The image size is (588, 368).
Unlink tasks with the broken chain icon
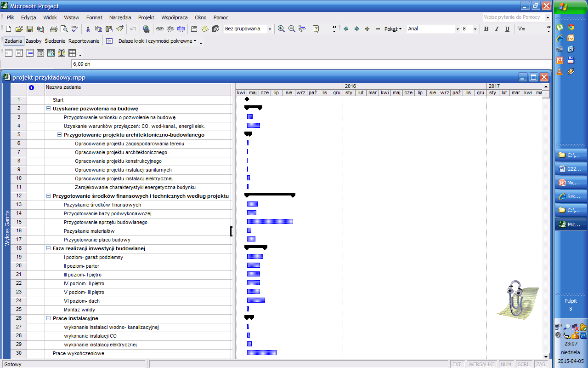[x=170, y=29]
